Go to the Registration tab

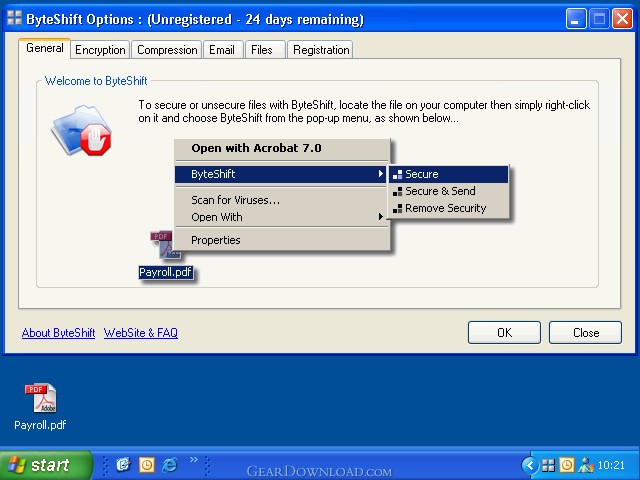[320, 50]
